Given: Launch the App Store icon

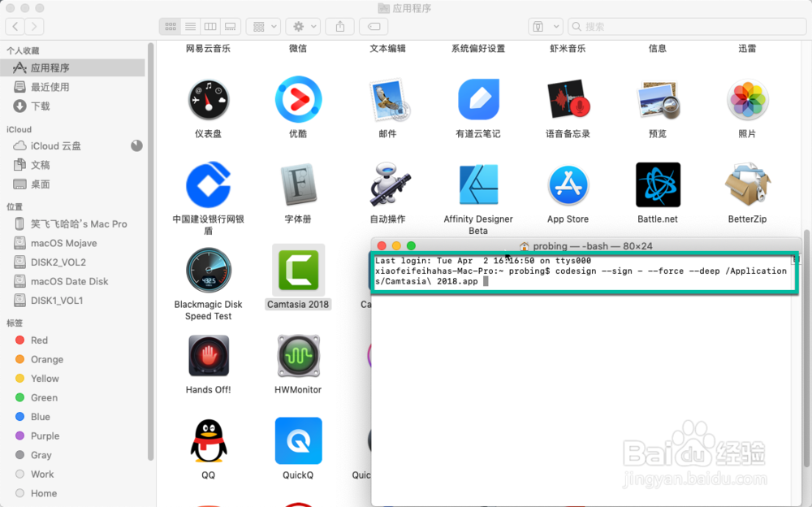Looking at the screenshot, I should (568, 184).
